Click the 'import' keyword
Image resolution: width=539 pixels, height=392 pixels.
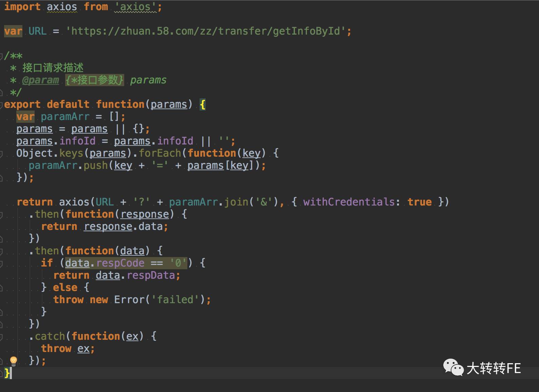pyautogui.click(x=22, y=7)
